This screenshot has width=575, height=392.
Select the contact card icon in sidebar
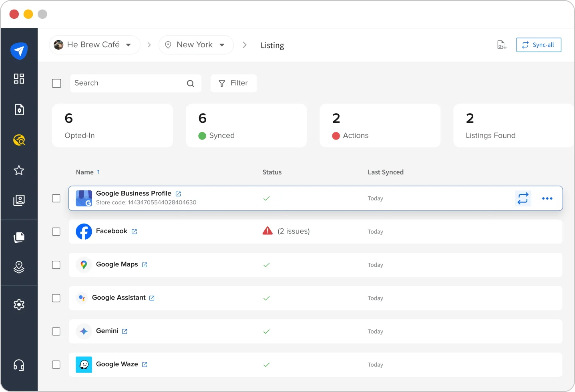coord(19,200)
